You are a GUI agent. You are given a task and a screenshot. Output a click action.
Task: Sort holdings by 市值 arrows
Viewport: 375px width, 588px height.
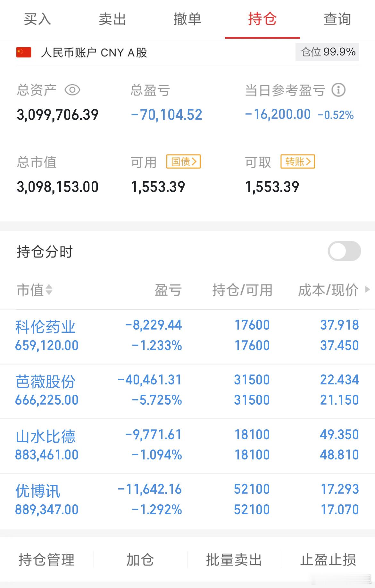click(x=49, y=290)
